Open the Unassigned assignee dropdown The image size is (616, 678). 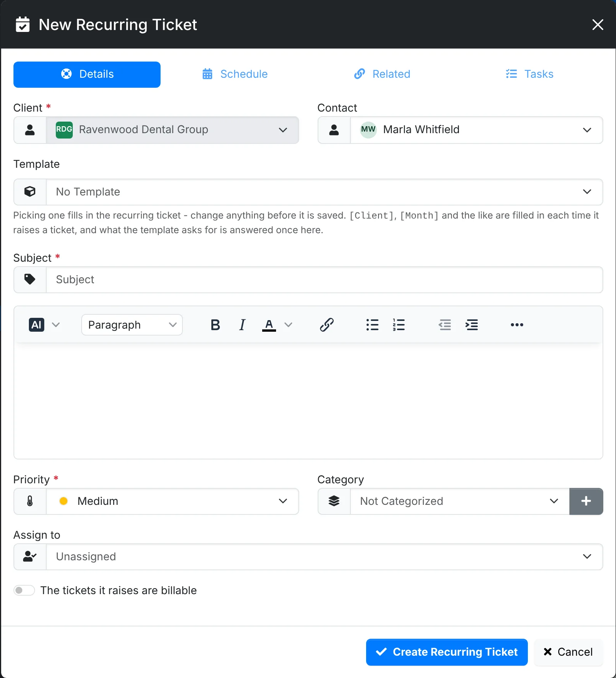325,556
